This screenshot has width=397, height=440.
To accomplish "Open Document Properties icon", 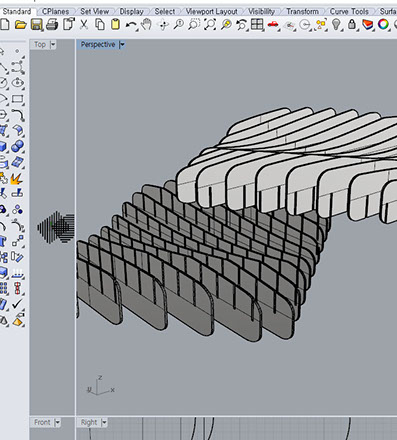I will pos(69,25).
